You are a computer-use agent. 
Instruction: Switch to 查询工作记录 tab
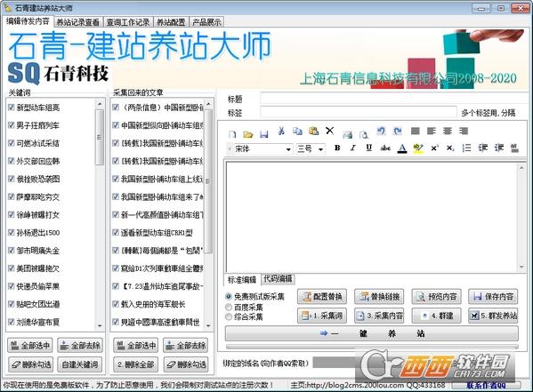tap(128, 22)
